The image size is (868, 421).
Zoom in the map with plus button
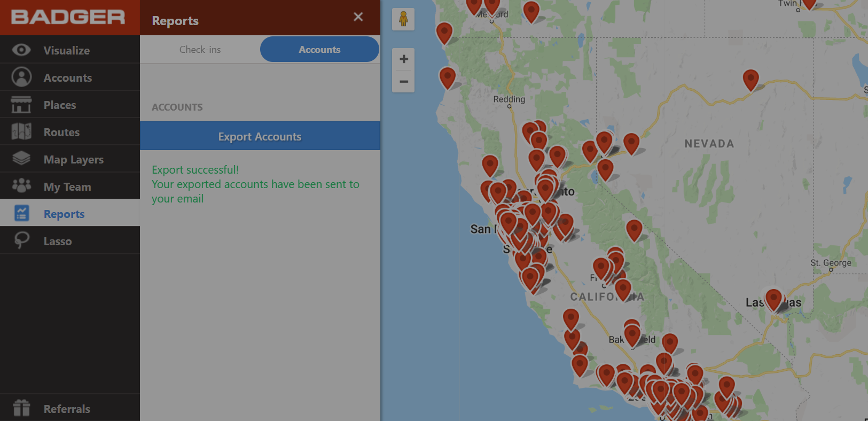[403, 59]
